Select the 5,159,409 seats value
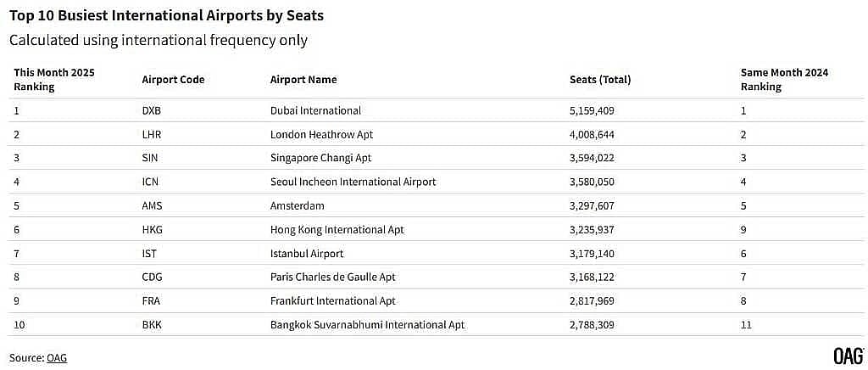868x370 pixels. [x=592, y=110]
